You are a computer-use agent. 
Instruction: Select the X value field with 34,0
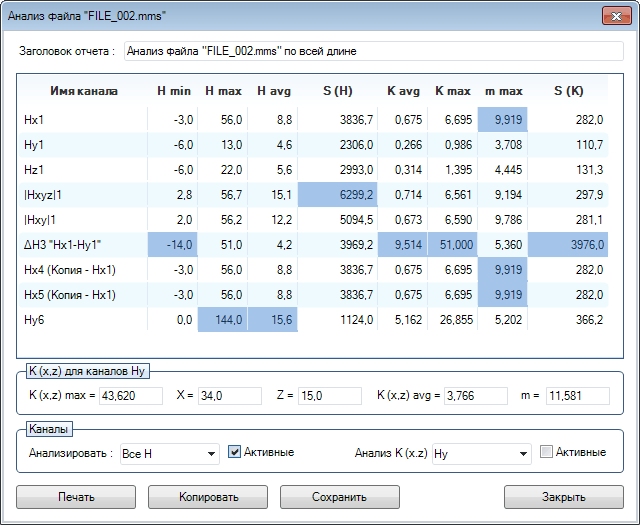229,396
